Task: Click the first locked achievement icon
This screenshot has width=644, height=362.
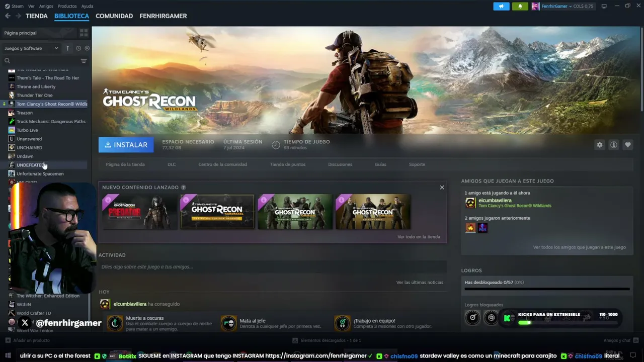Action: click(472, 317)
